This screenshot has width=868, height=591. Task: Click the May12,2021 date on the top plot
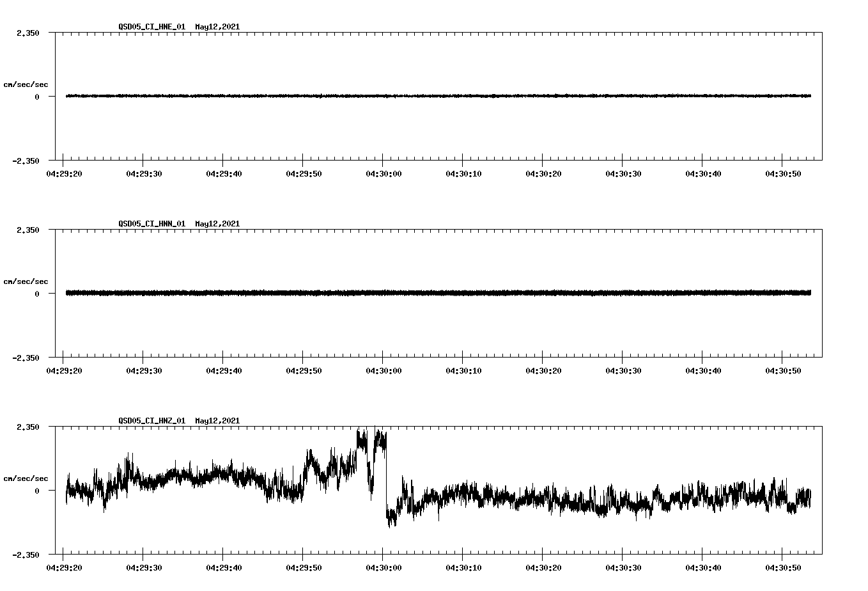(217, 27)
